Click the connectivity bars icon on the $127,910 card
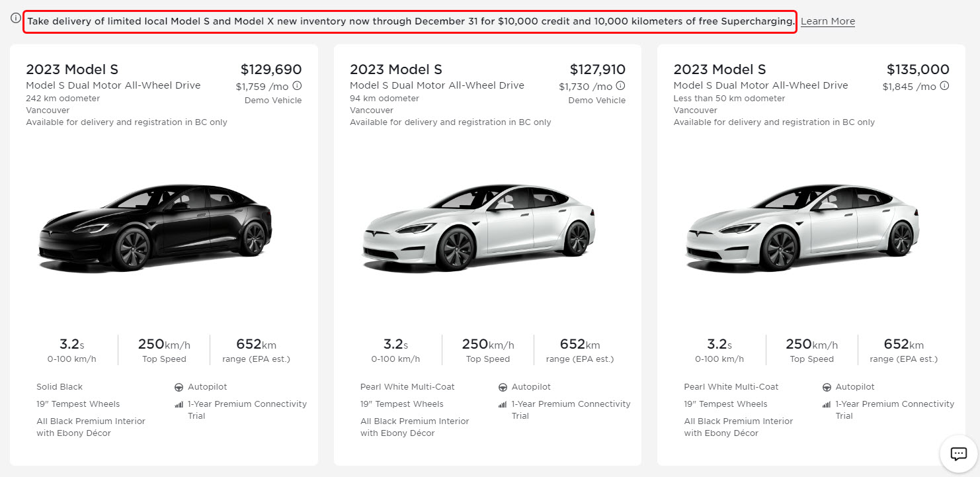The width and height of the screenshot is (980, 477). tap(503, 404)
